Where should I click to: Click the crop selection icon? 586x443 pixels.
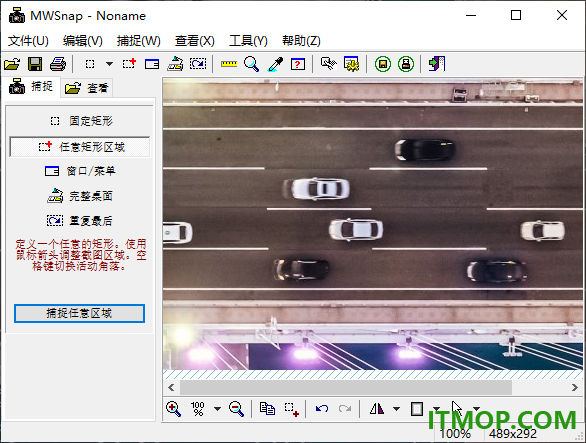291,409
